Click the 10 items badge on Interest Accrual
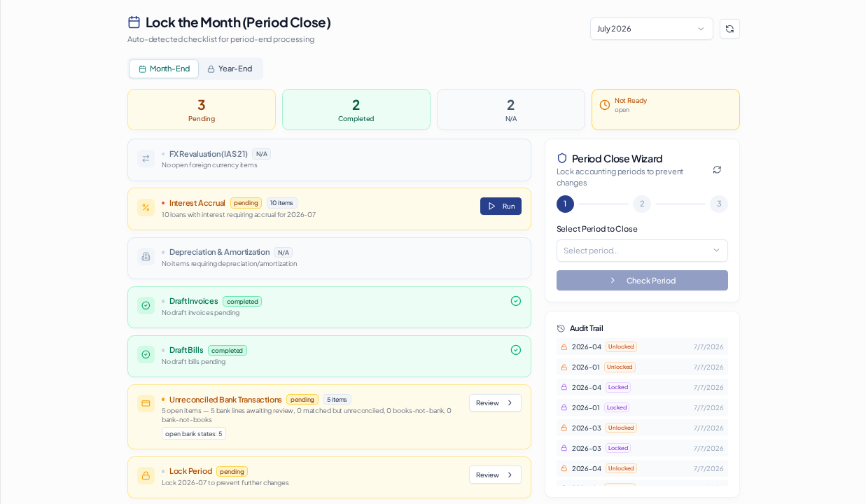 [x=281, y=203]
